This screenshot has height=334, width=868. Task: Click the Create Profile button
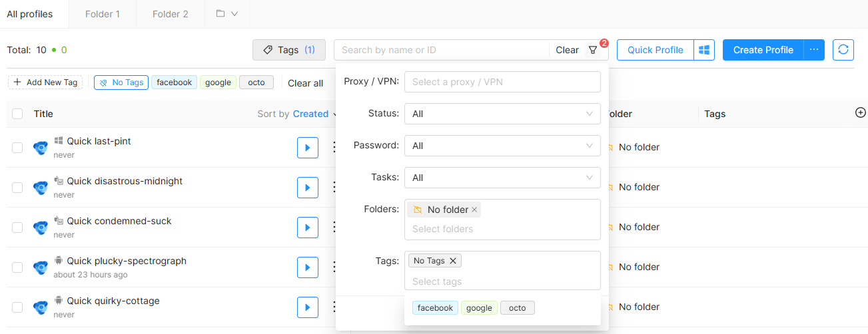click(x=763, y=50)
